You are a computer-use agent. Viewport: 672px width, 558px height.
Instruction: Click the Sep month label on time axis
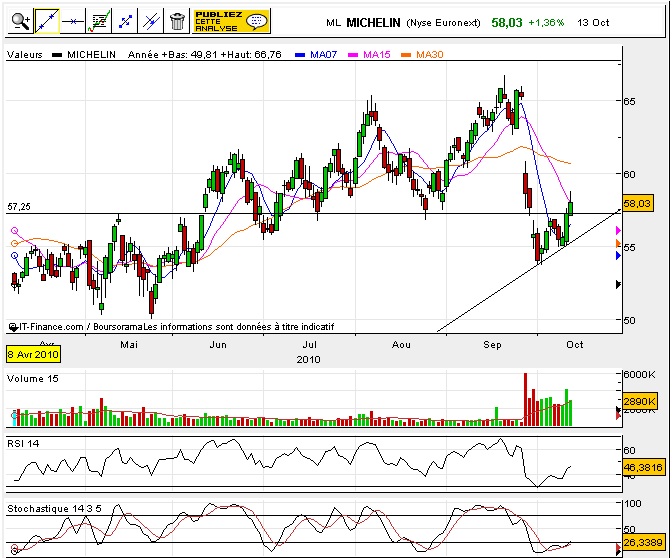tap(492, 345)
